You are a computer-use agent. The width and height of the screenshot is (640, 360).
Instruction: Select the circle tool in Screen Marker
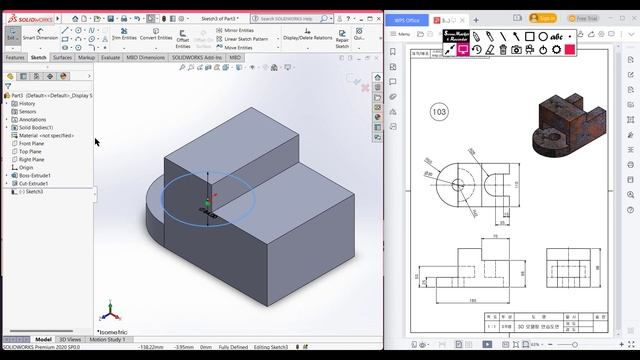543,37
